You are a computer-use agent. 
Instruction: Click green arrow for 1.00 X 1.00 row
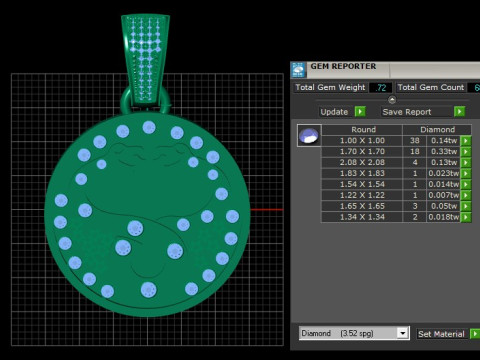click(x=466, y=141)
